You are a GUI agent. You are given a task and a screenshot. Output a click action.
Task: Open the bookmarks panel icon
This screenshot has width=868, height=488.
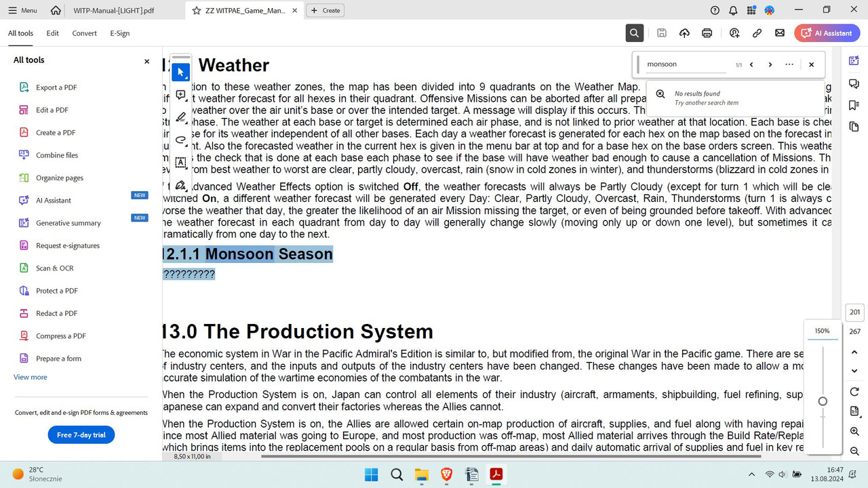pos(854,105)
